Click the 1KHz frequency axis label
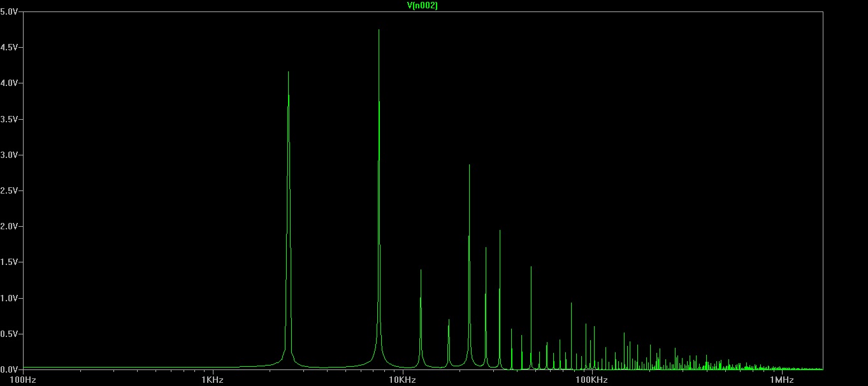The image size is (868, 386). 212,380
